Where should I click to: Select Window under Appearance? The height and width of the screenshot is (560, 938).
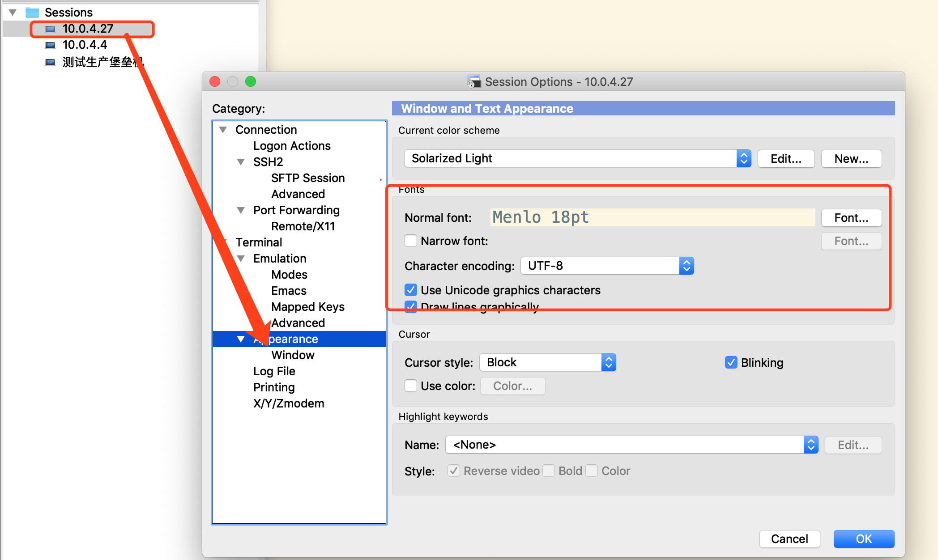click(293, 355)
